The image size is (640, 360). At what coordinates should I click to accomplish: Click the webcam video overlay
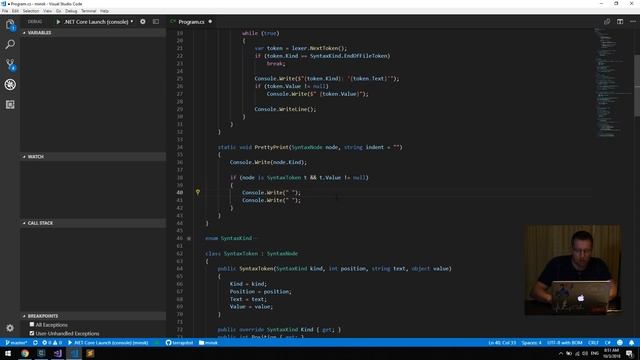[x=572, y=270]
